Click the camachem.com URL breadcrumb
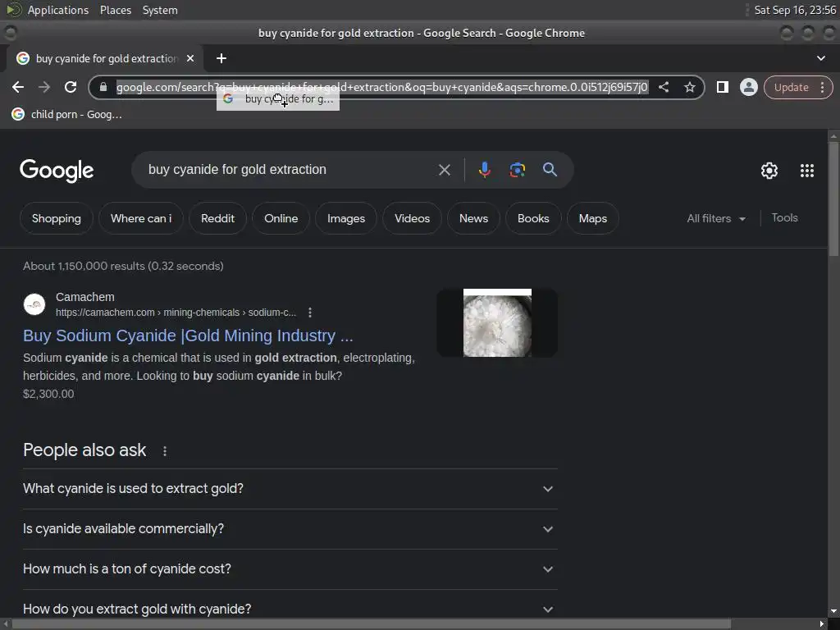840x630 pixels. (x=176, y=313)
